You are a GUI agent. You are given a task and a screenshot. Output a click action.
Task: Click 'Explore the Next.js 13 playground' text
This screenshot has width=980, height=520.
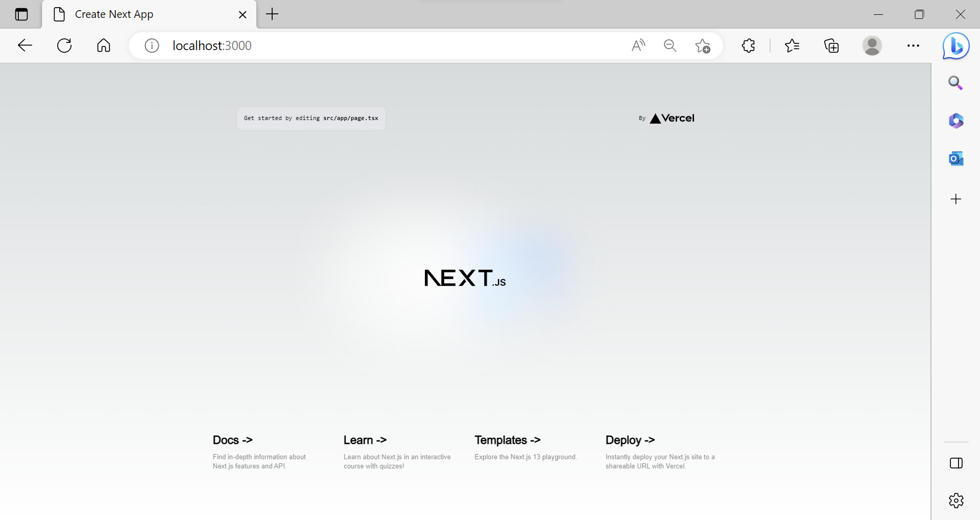coord(525,457)
